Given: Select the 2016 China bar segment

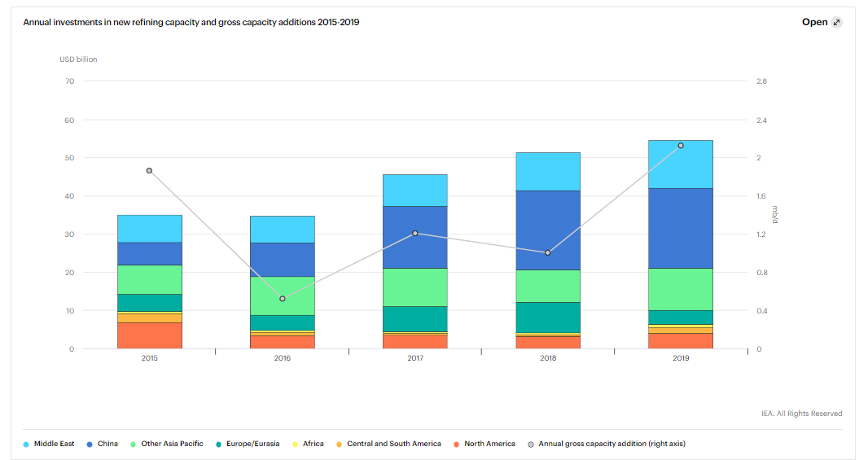Looking at the screenshot, I should [x=283, y=260].
